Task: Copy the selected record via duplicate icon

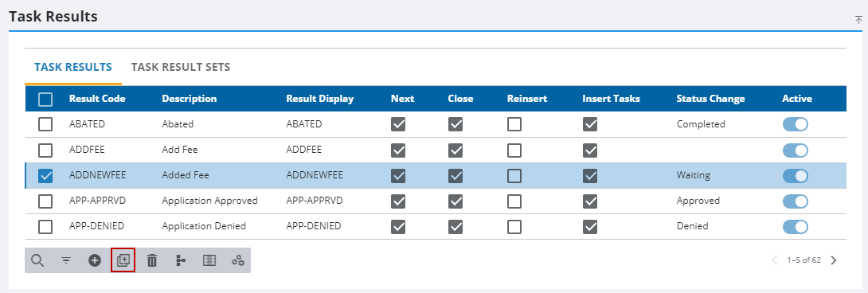Action: [123, 260]
